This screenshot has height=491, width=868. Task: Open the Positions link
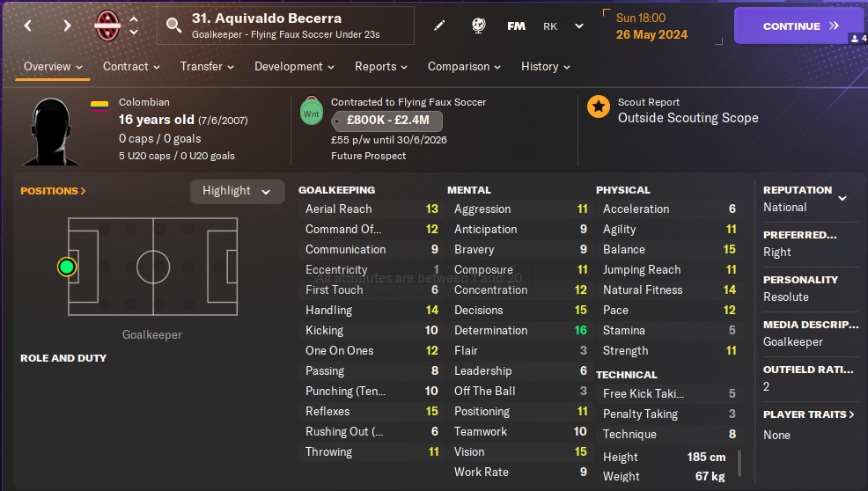[53, 191]
